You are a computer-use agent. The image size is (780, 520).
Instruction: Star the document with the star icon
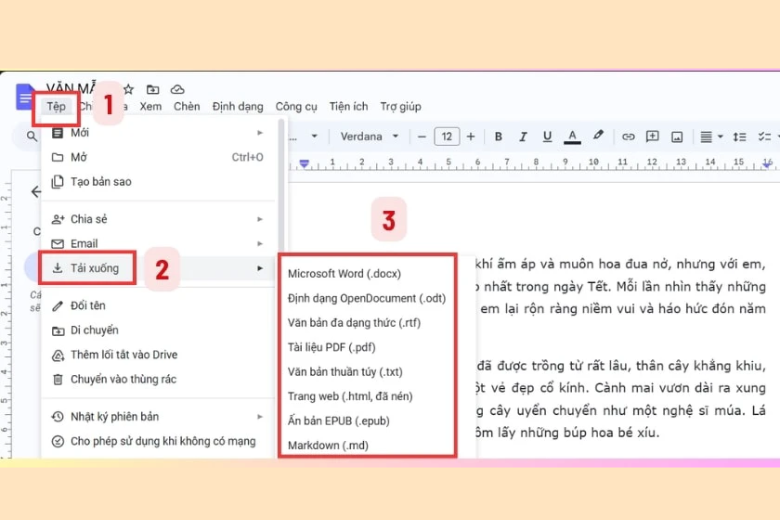pyautogui.click(x=129, y=90)
